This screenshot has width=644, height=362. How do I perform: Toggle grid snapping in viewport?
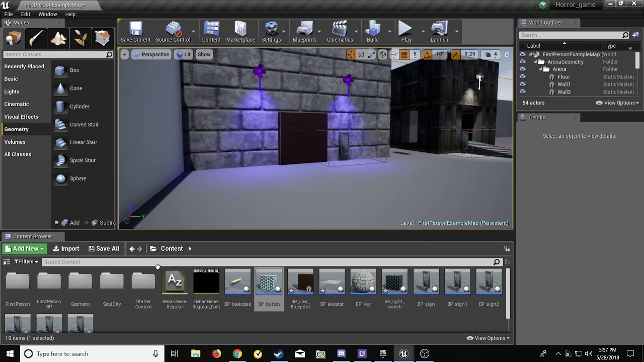(404, 54)
